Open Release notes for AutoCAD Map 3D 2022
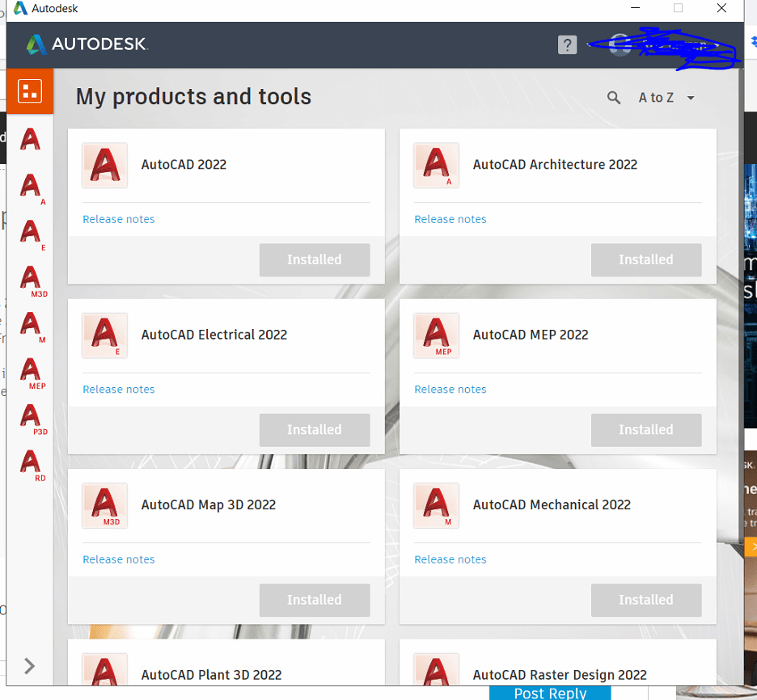 click(119, 559)
